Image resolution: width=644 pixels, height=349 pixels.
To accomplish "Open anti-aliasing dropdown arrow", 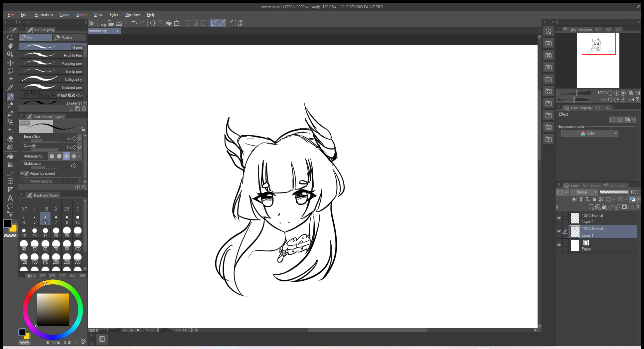I will (80, 156).
